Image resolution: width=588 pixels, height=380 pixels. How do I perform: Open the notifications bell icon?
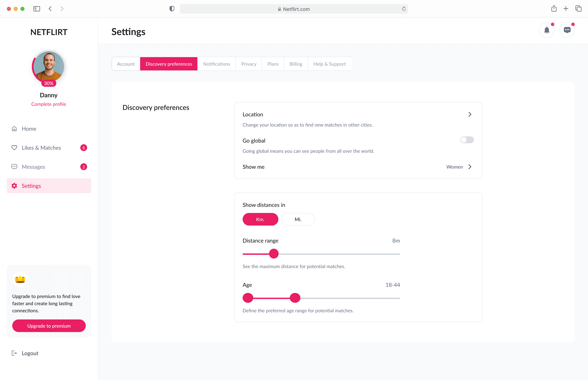click(546, 30)
